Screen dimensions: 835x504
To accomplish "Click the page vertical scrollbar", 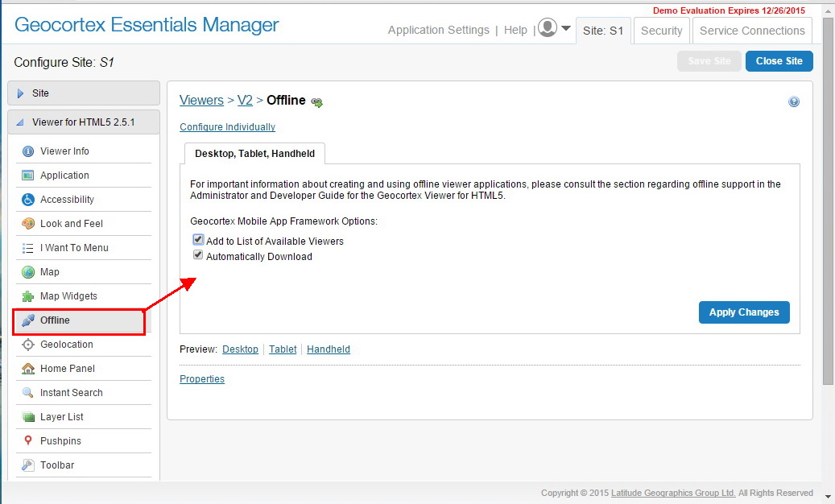I will [828, 202].
